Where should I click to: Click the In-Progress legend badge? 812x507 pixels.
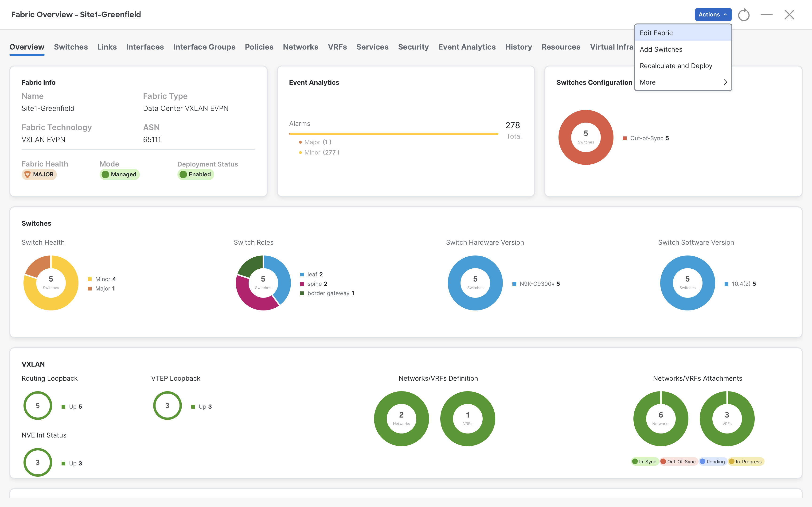[746, 462]
